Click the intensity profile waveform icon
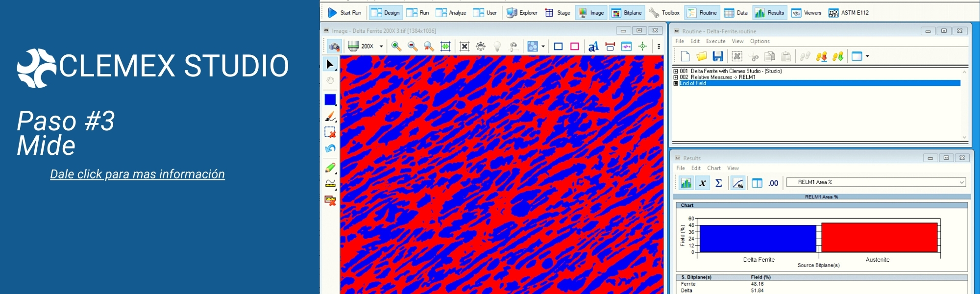This screenshot has width=980, height=294. point(626,47)
